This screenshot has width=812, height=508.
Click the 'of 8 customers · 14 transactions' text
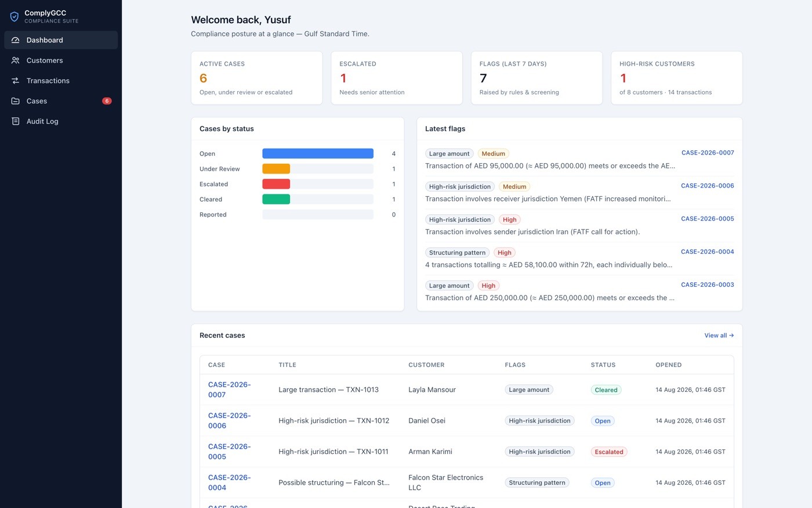[x=665, y=92]
